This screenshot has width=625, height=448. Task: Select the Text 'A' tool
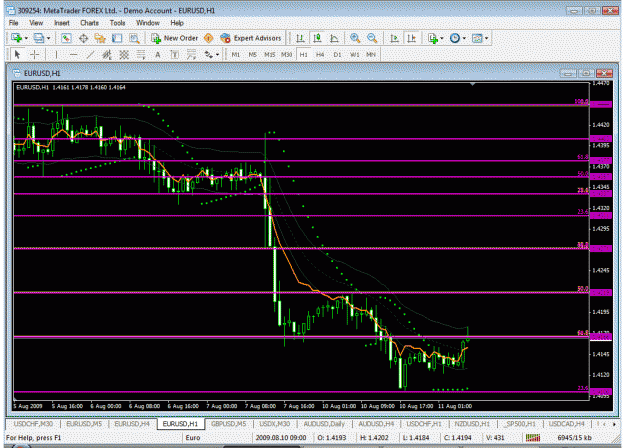coord(158,55)
